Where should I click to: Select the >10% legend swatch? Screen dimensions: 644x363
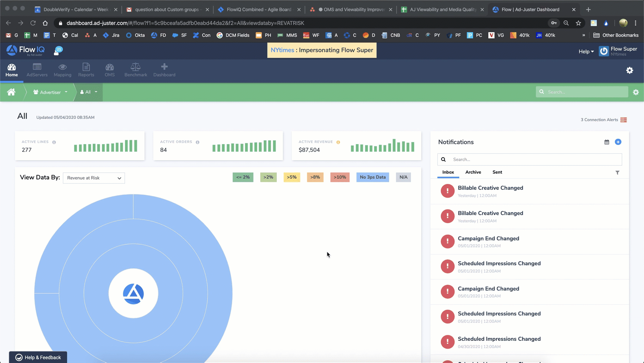tap(340, 177)
